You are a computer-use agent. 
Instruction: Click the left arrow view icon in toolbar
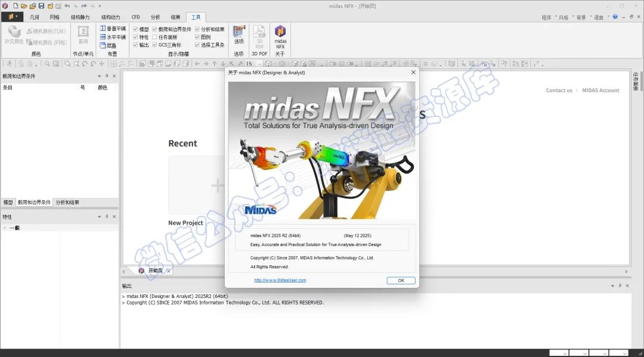click(197, 64)
